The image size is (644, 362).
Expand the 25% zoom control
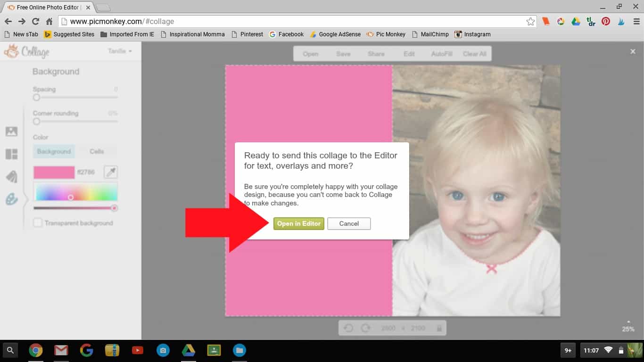click(628, 327)
